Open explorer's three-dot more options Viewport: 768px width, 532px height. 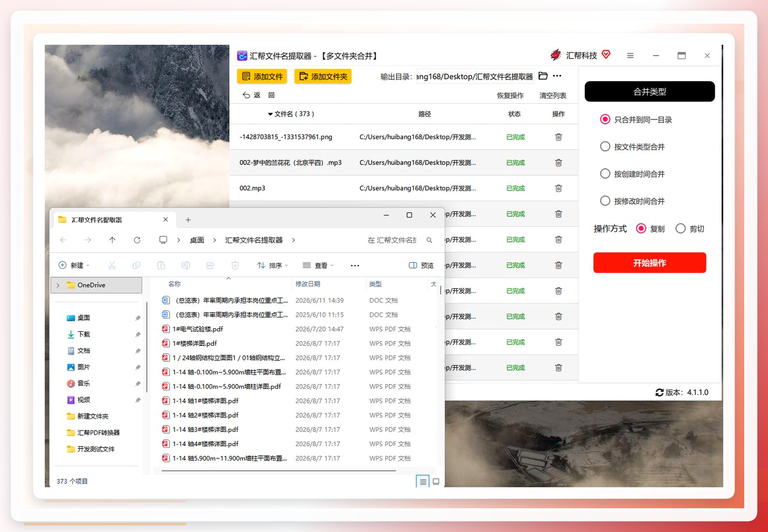click(x=355, y=265)
